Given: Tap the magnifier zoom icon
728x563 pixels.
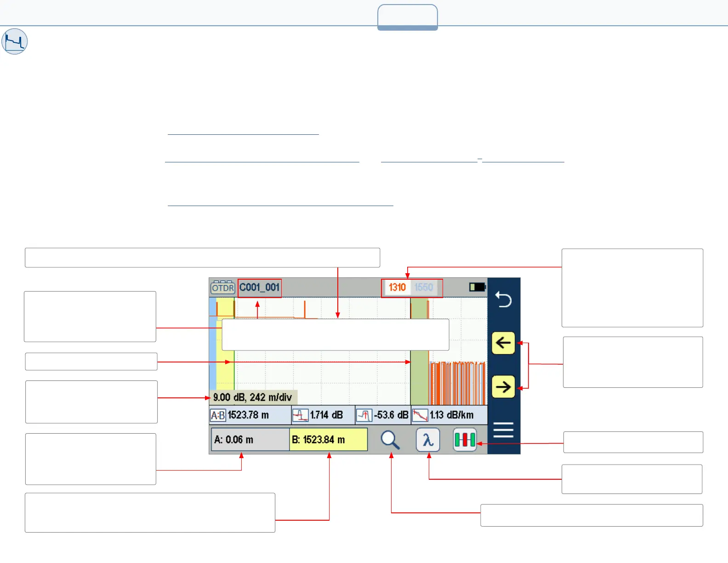Looking at the screenshot, I should coord(390,440).
